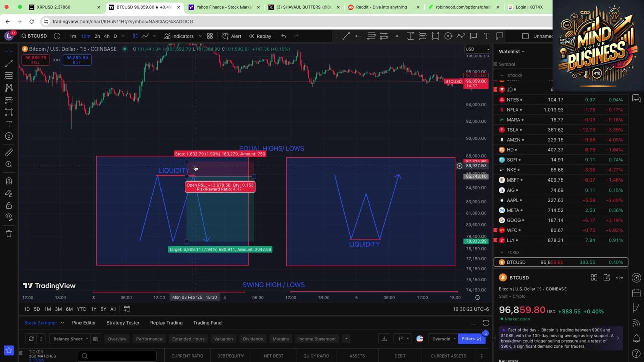This screenshot has height=362, width=644.
Task: Select TSLA in the watchlist
Action: (560, 130)
